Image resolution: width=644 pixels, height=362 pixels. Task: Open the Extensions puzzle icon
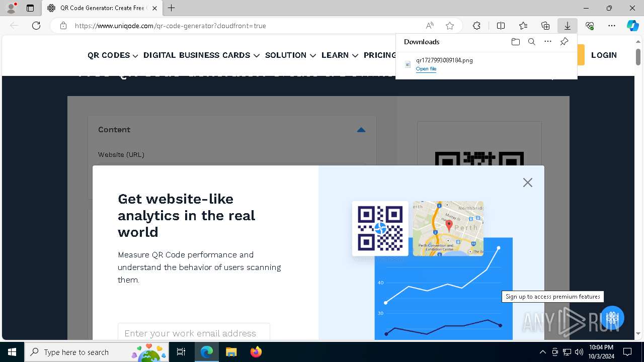476,26
